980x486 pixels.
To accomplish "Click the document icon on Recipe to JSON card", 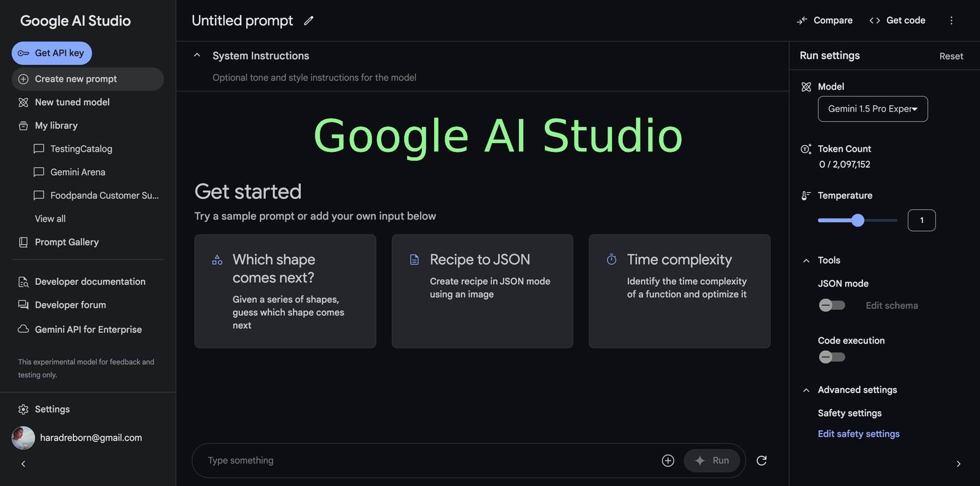I will click(415, 260).
